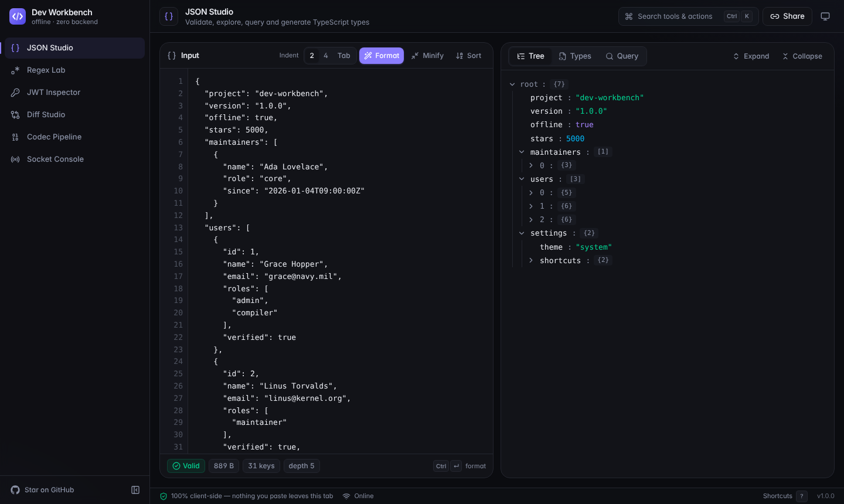Open Regex Lab tool
The height and width of the screenshot is (504, 844).
pos(74,70)
